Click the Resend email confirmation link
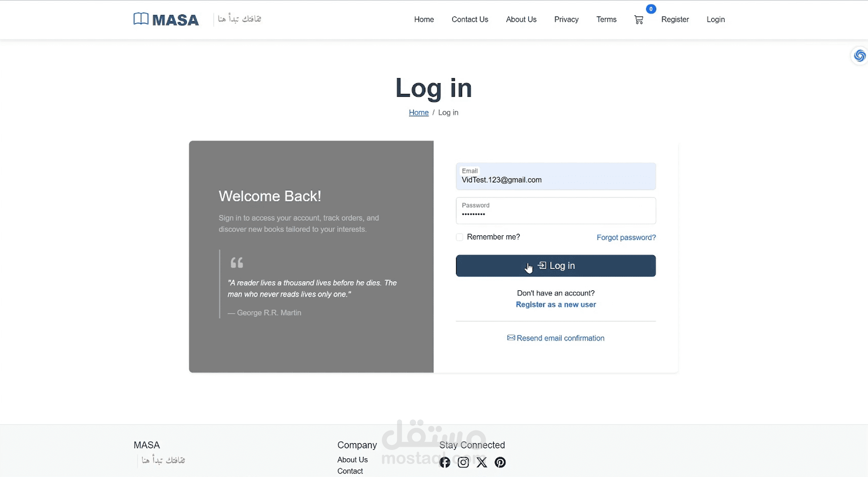The image size is (868, 477). point(560,338)
